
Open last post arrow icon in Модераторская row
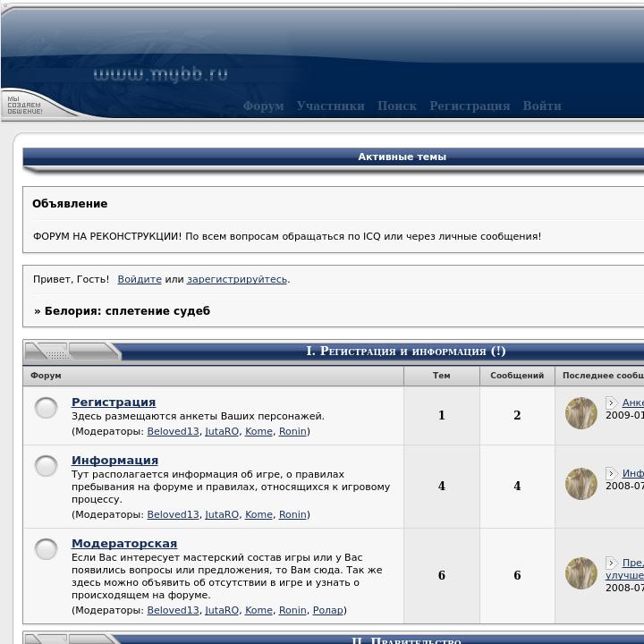click(x=611, y=563)
